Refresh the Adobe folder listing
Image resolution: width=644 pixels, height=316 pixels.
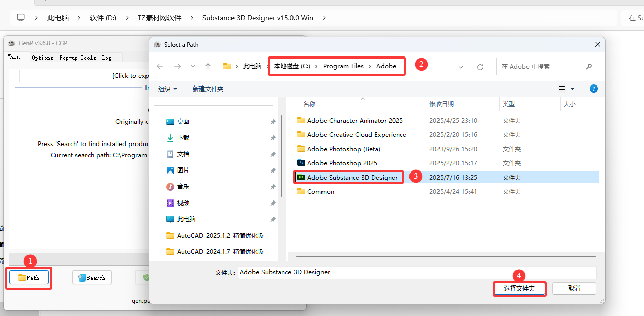[x=480, y=67]
